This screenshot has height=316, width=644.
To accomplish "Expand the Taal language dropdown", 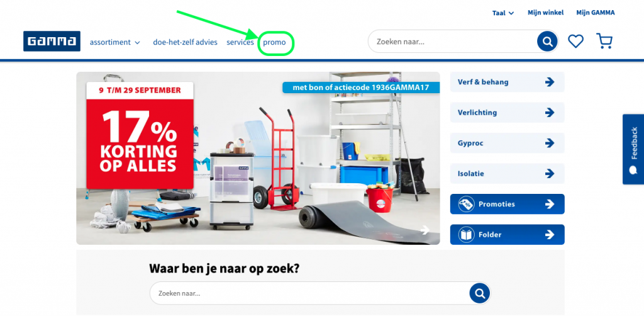I will point(503,13).
